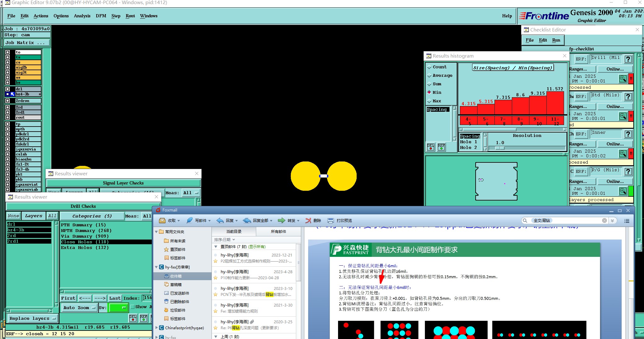Viewport: 644px width, 339px height.
Task: Click Online... button for Drill ERF
Action: (615, 69)
